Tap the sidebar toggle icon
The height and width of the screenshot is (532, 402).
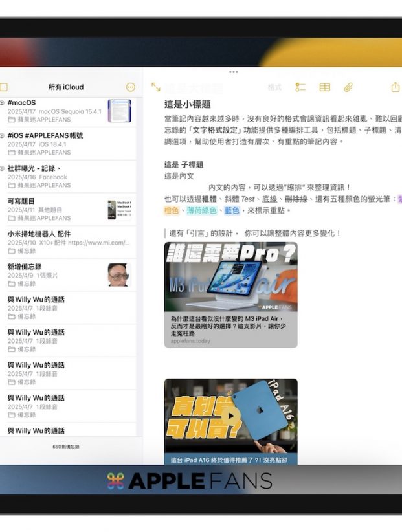[x=4, y=87]
